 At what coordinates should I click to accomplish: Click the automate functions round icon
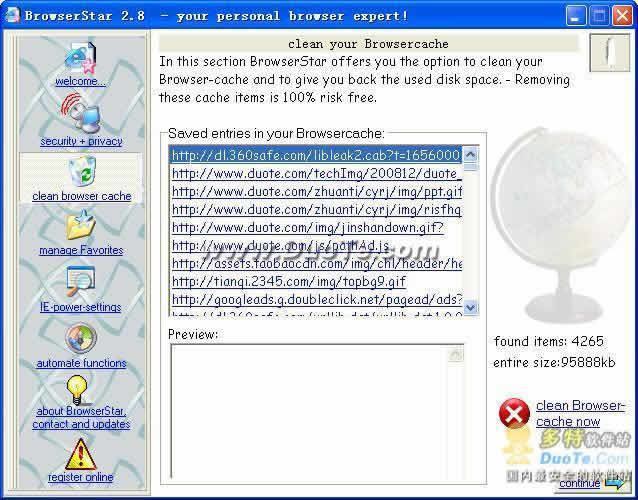point(81,338)
